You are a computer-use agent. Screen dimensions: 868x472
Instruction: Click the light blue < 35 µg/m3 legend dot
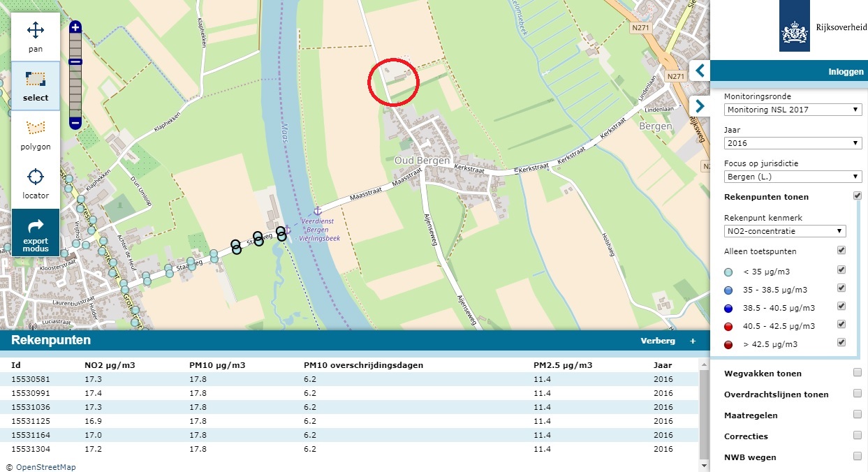click(728, 272)
